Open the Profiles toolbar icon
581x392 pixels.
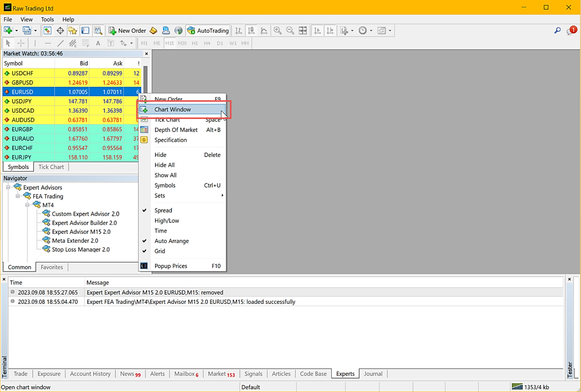pyautogui.click(x=27, y=30)
